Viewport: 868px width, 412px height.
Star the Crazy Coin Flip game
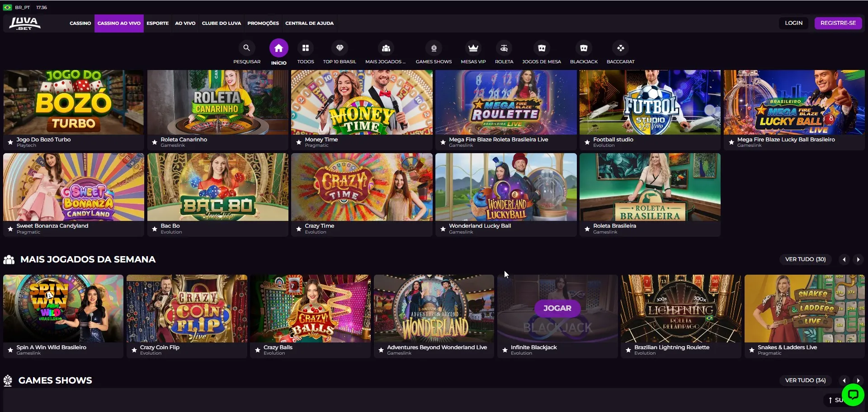pyautogui.click(x=134, y=350)
